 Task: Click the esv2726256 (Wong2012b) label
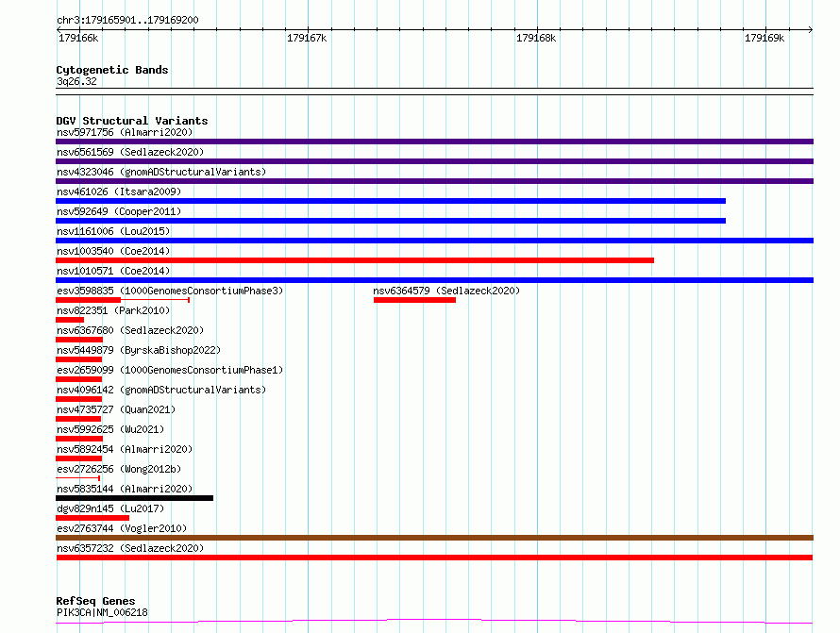(119, 469)
